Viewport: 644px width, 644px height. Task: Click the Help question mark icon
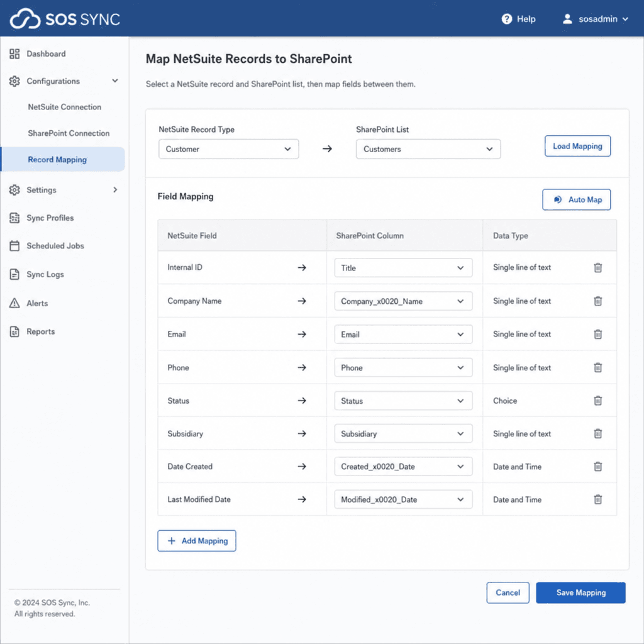(507, 19)
